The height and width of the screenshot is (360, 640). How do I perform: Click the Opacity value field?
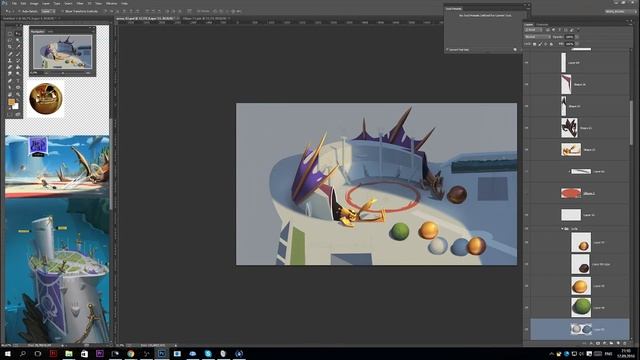coord(569,37)
